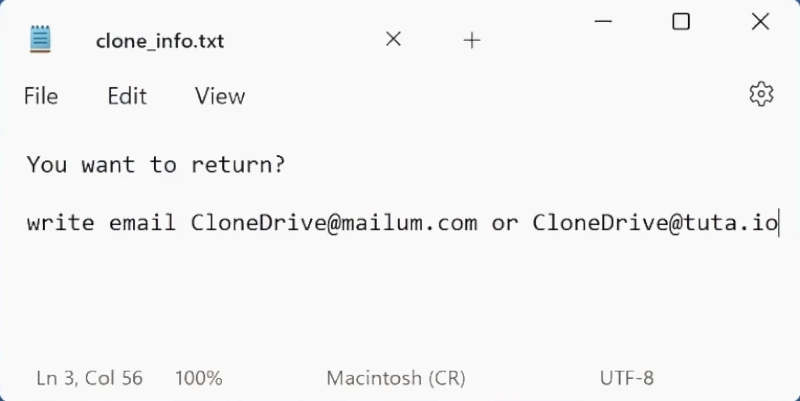Screen dimensions: 800x401
Task: Click empty area below the text
Action: click(x=400, y=301)
